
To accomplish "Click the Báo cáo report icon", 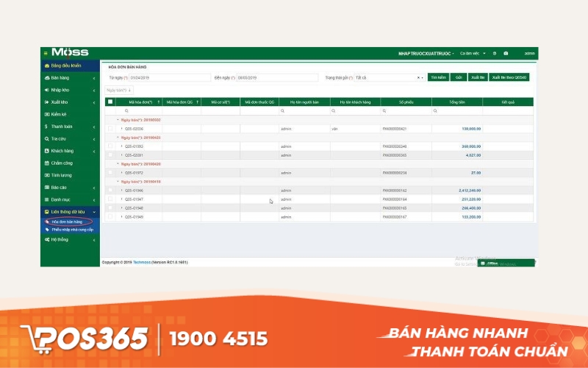I will pos(47,188).
